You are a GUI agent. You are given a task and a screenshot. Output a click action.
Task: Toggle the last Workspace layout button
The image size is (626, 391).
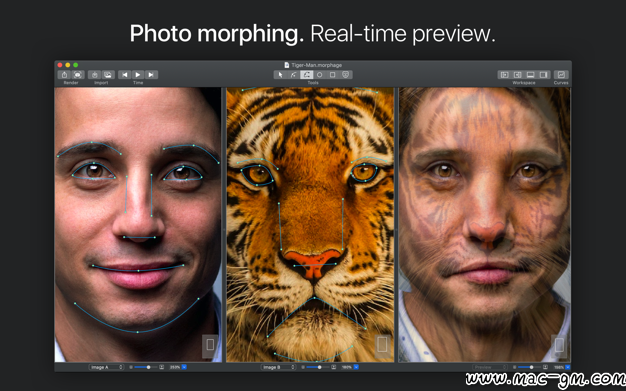543,75
